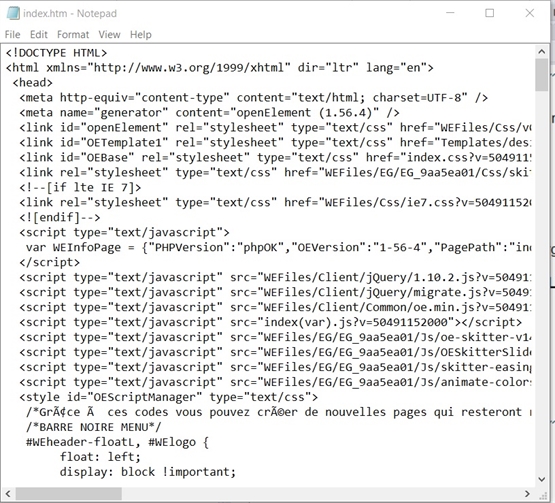
Task: Click the oe-skitter script line
Action: [x=275, y=337]
